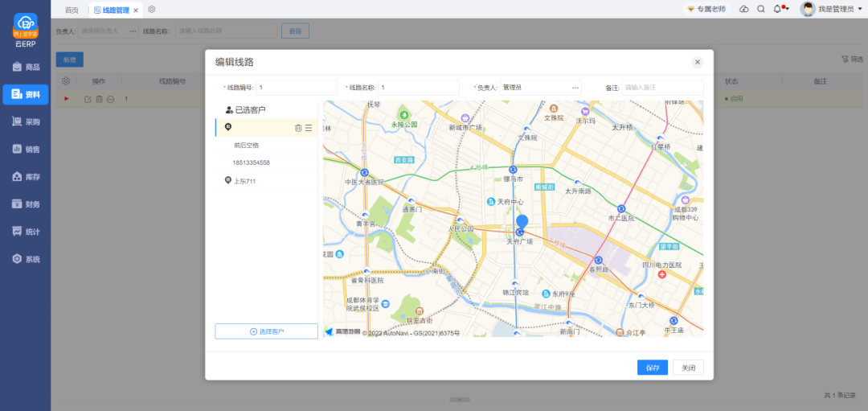Click the edit icon in table row
868x411 pixels.
[x=88, y=99]
